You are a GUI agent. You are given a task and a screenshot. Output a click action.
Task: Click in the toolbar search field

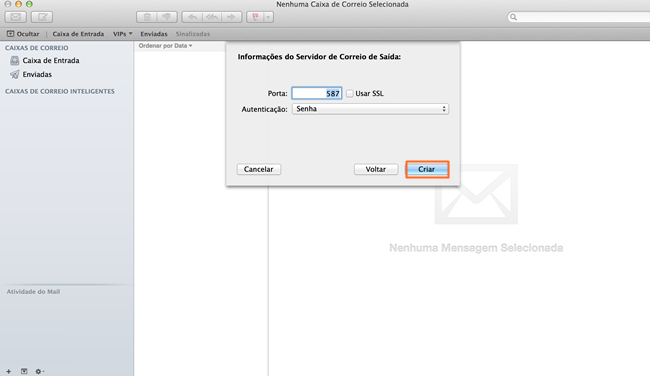(580, 17)
